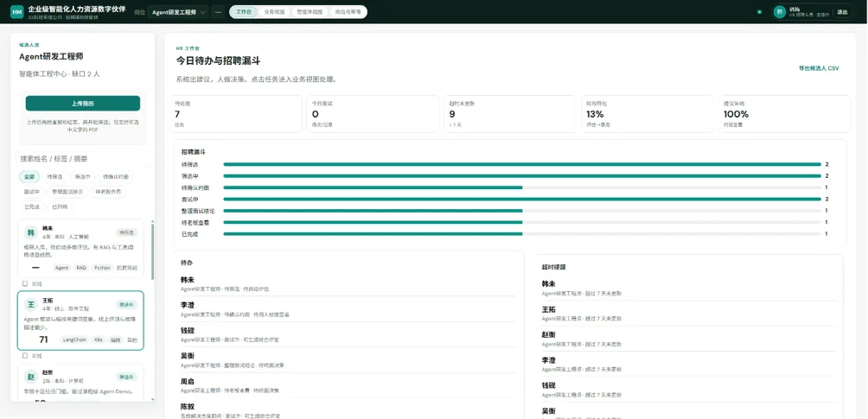The height and width of the screenshot is (419, 868).
Task: Open the 超时未更新 9 stat card
Action: 511,114
